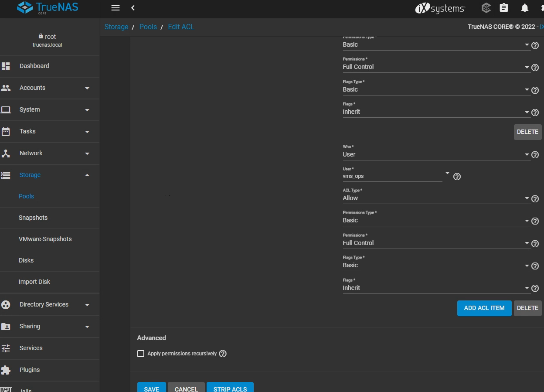Open bottom Permissions Full Control dropdown

pos(436,243)
